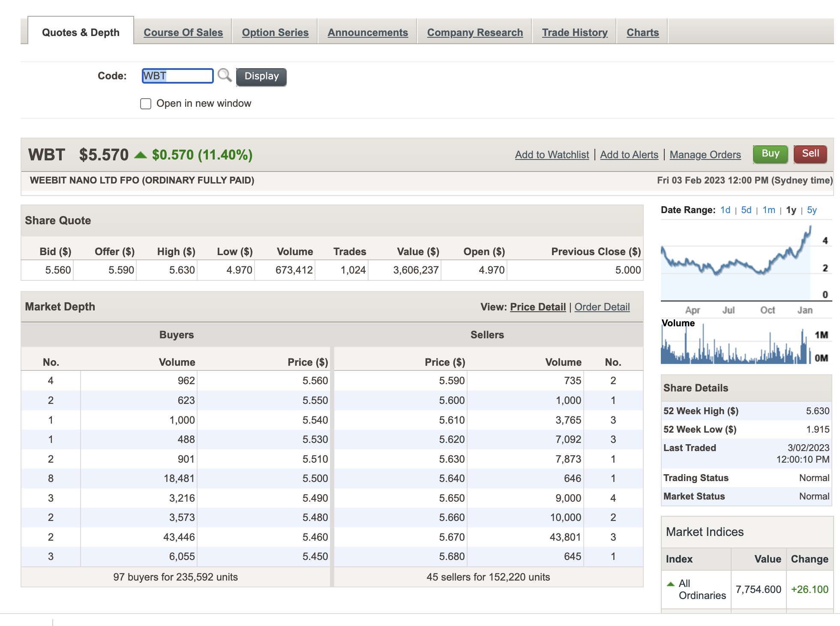Click the green Buy button
This screenshot has width=840, height=626.
770,154
